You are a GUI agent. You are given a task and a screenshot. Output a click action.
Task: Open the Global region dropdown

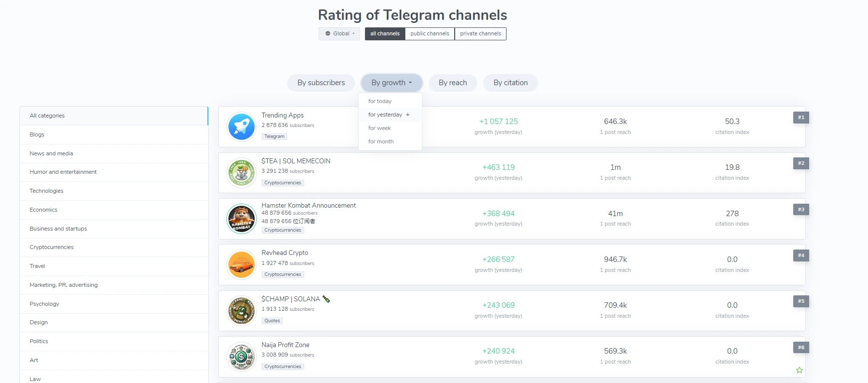[340, 34]
